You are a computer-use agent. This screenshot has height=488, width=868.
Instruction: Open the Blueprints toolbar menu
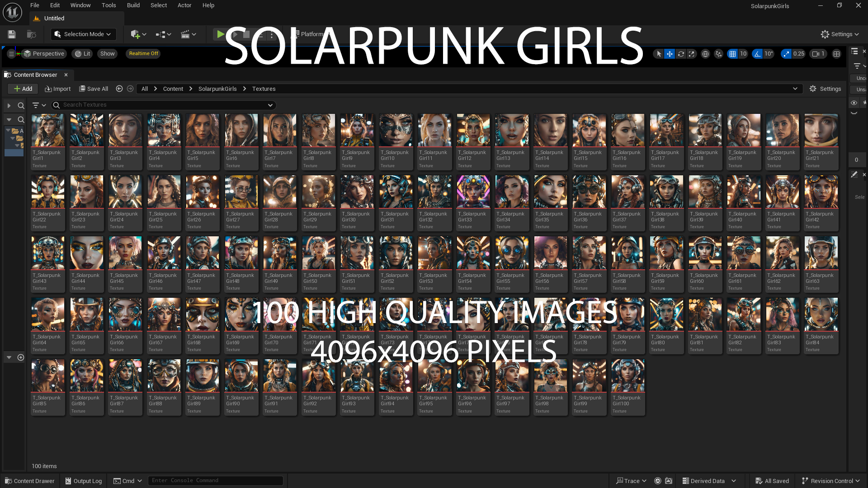pyautogui.click(x=163, y=34)
